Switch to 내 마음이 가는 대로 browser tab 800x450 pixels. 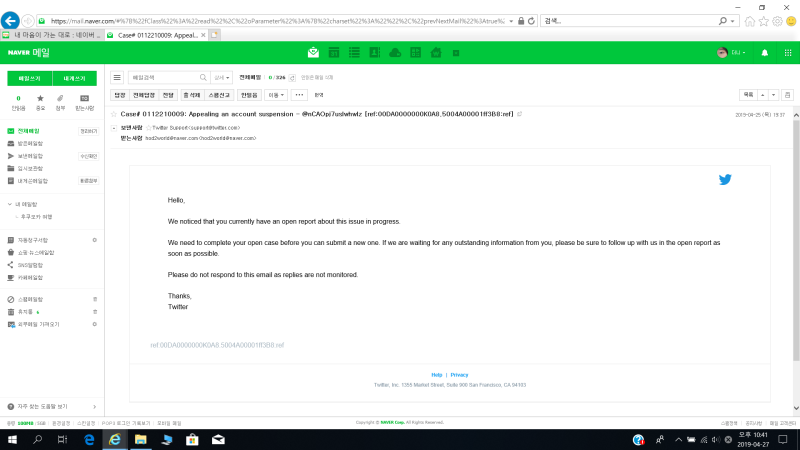tap(53, 35)
